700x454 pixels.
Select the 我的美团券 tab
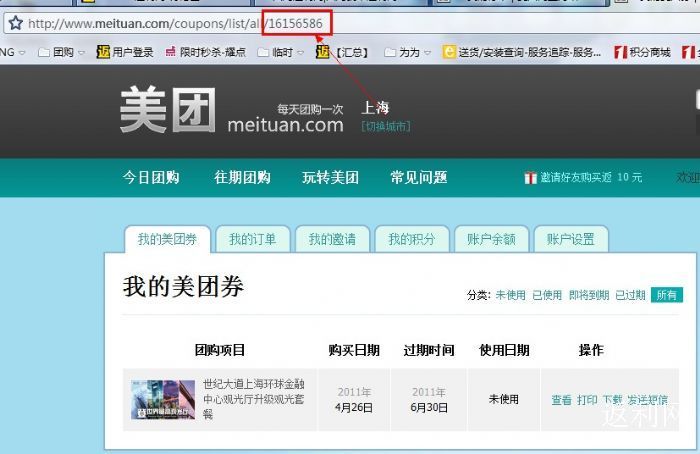(x=167, y=239)
